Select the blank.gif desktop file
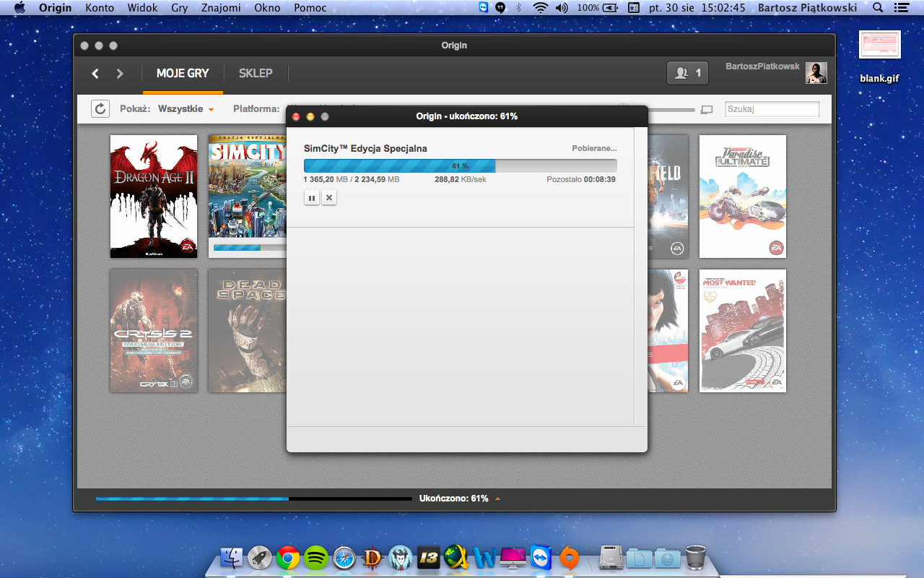The image size is (924, 578). tap(879, 56)
